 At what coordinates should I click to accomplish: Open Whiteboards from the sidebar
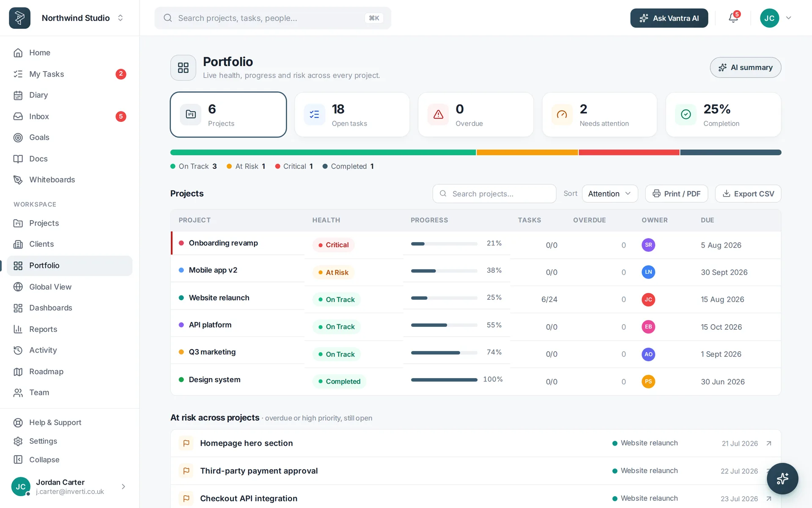pyautogui.click(x=70, y=180)
